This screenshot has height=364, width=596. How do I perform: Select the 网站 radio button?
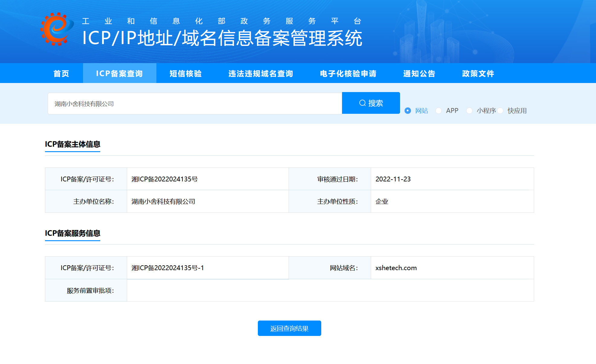tap(408, 110)
